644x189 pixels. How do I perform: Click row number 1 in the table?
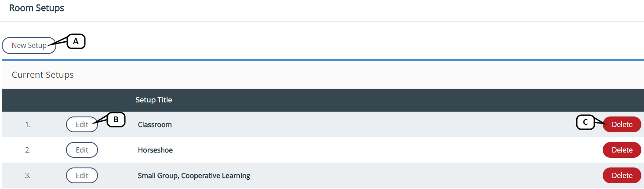pos(28,125)
